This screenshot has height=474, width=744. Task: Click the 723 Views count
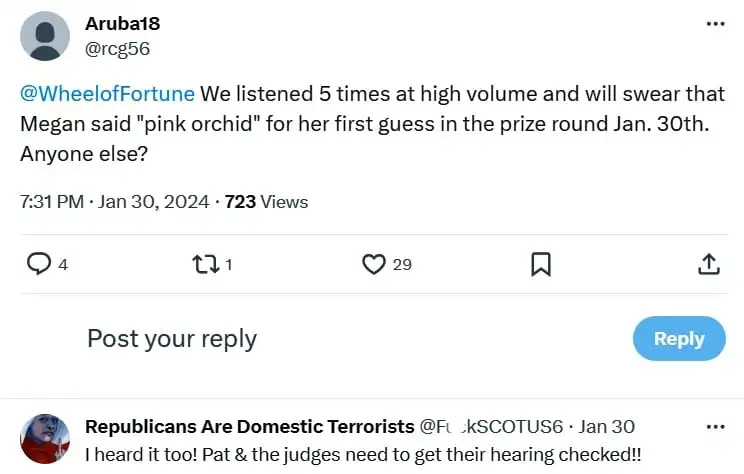(x=267, y=202)
